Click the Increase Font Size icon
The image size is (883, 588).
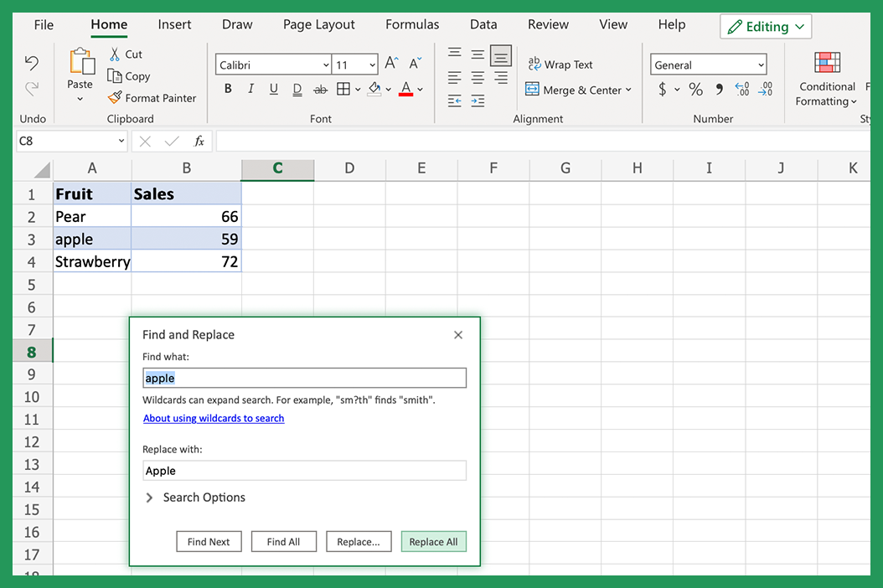click(x=390, y=61)
